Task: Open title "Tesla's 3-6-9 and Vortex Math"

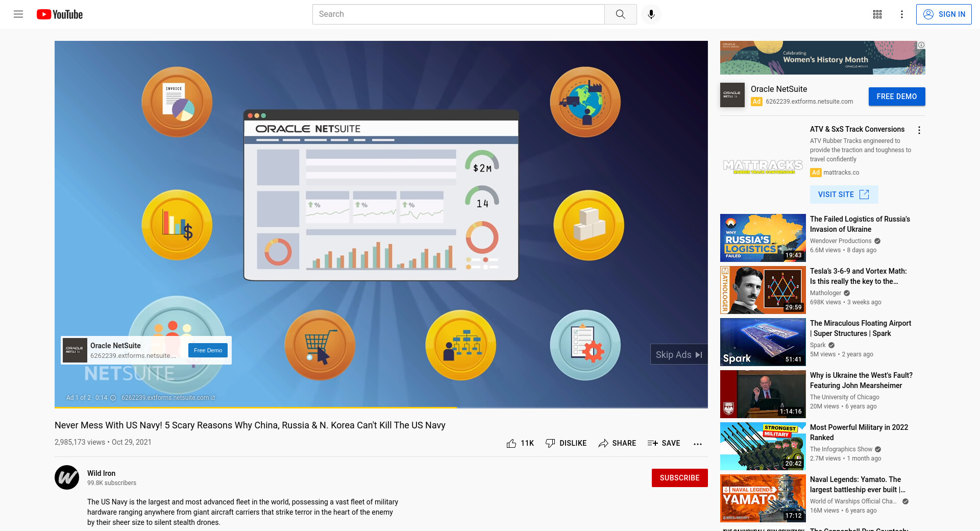Action: pyautogui.click(x=858, y=276)
